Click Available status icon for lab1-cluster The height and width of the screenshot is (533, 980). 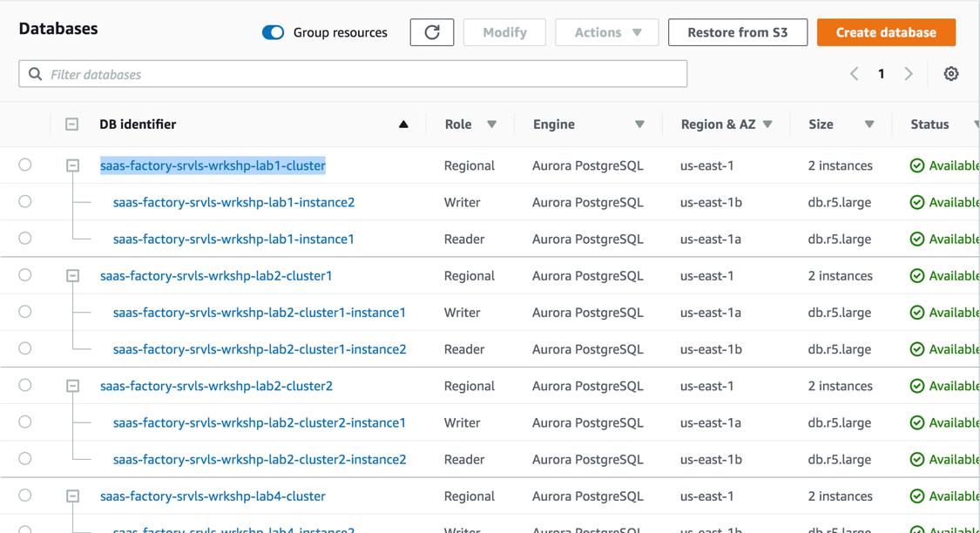point(917,165)
